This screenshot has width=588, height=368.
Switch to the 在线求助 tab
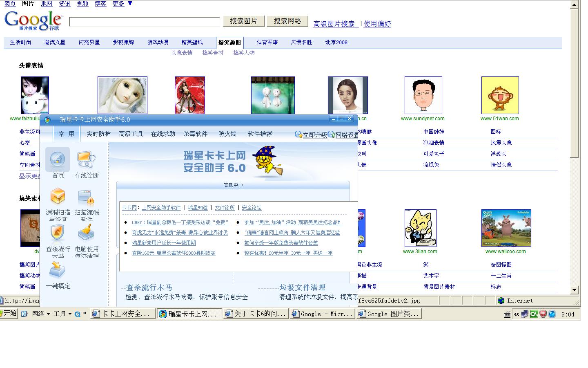163,134
